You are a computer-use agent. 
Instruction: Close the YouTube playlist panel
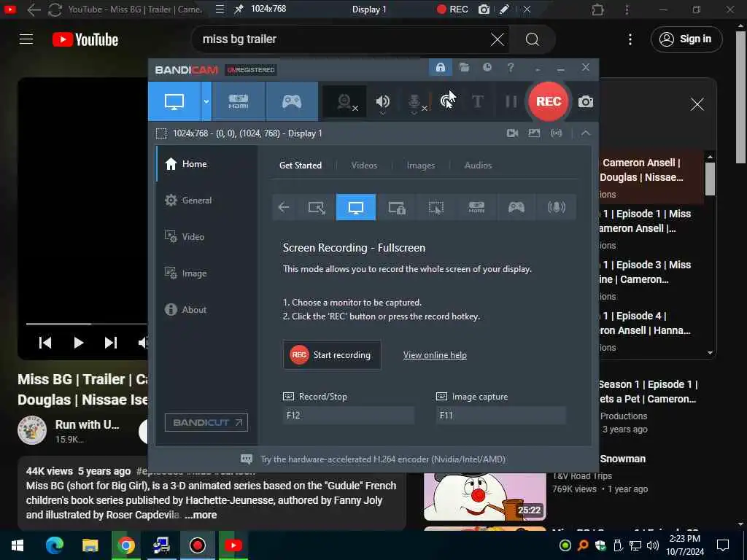(697, 104)
